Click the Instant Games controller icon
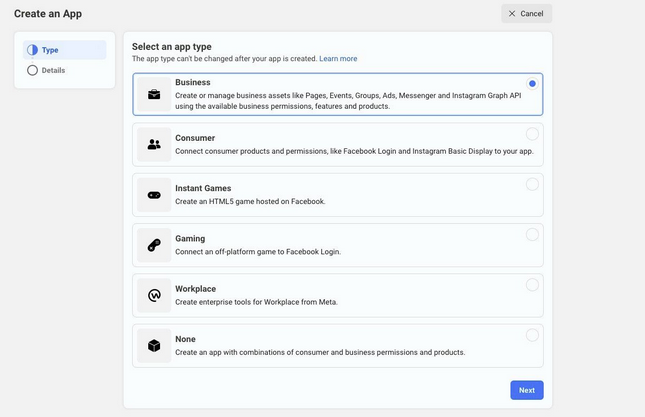Image resolution: width=645 pixels, height=417 pixels. pos(154,195)
